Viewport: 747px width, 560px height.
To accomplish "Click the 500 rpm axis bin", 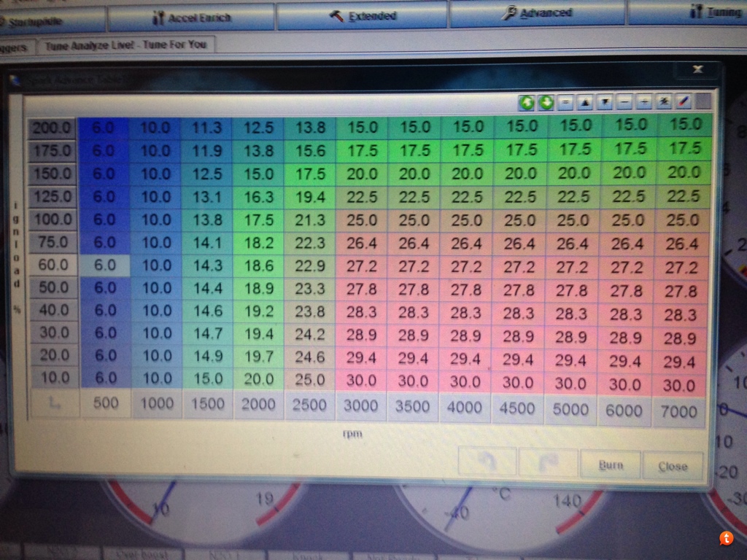I will pyautogui.click(x=105, y=403).
